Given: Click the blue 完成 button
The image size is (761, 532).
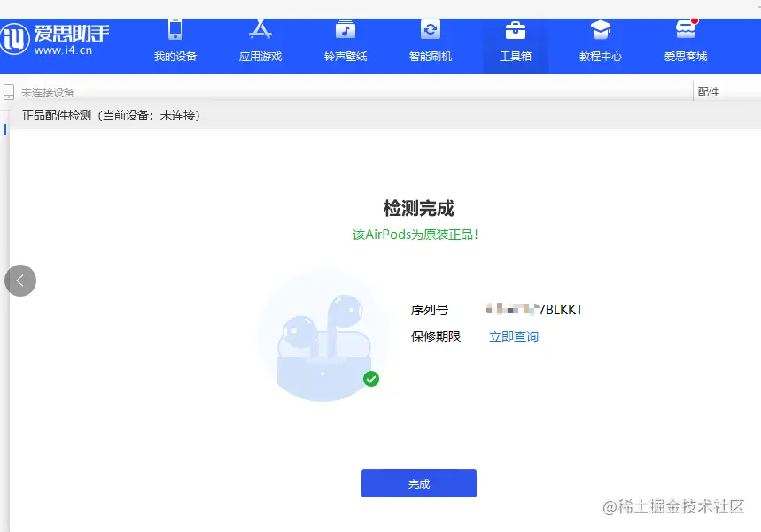Looking at the screenshot, I should (419, 483).
